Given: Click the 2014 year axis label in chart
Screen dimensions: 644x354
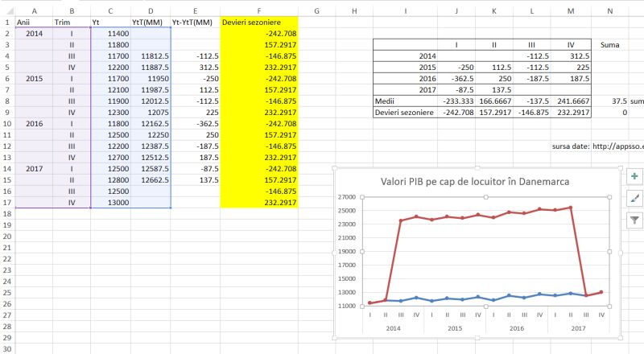Looking at the screenshot, I should (393, 328).
